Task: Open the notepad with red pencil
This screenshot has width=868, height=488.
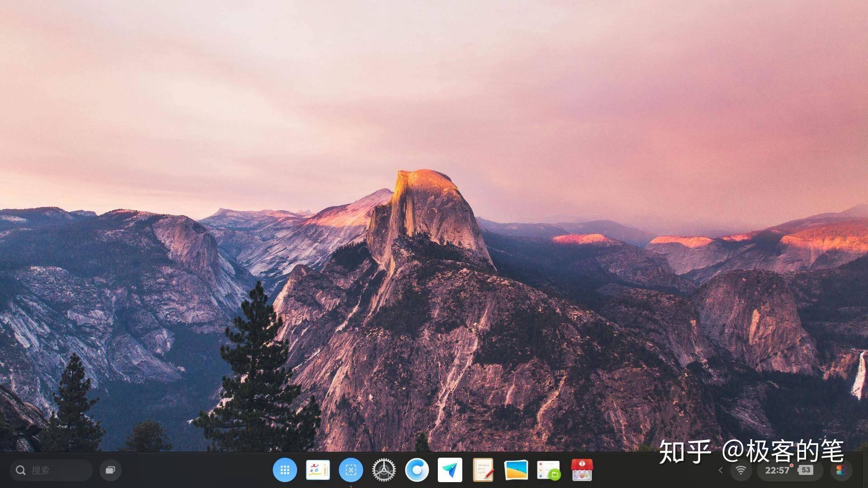Action: pyautogui.click(x=483, y=470)
